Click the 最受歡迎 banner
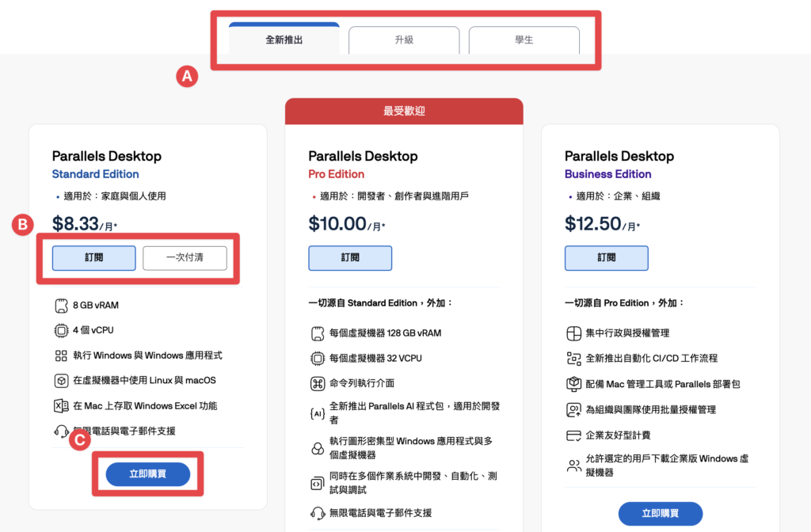Viewport: 811px width, 532px height. coord(404,111)
